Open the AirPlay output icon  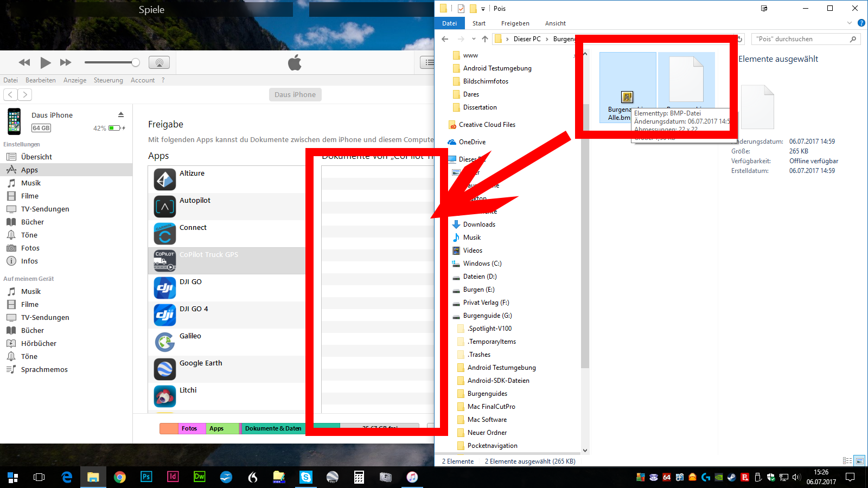[159, 63]
